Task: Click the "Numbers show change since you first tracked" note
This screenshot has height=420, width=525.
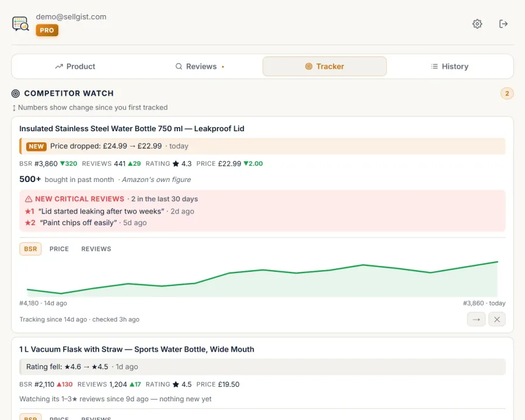Action: tap(93, 107)
